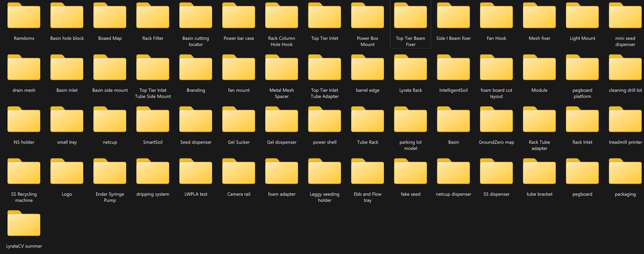This screenshot has height=254, width=644.
Task: Open the Lyrata Rack folder
Action: (411, 67)
